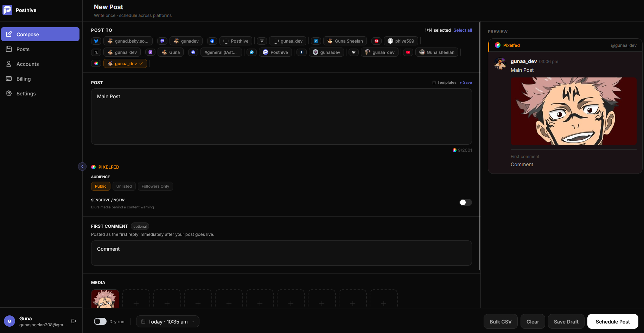Focus the Main Post text area
The width and height of the screenshot is (644, 333).
(x=281, y=117)
